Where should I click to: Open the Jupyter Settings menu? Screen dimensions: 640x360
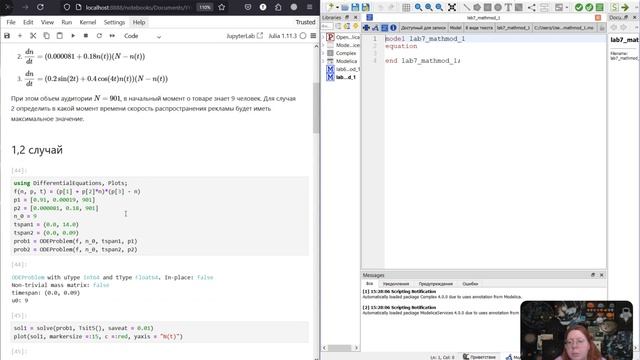(x=114, y=22)
